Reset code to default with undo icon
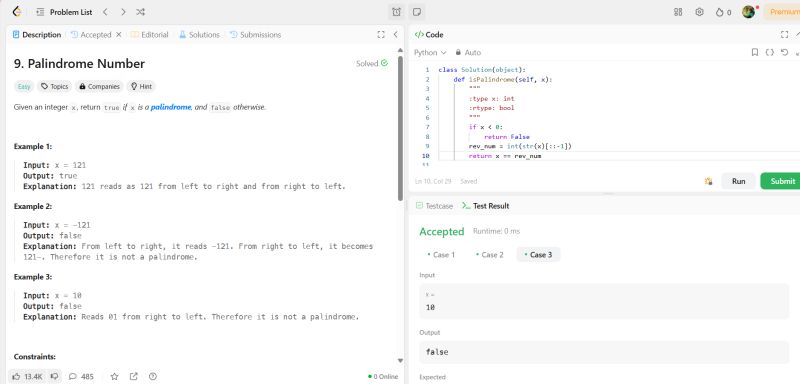800x384 pixels. click(x=785, y=53)
